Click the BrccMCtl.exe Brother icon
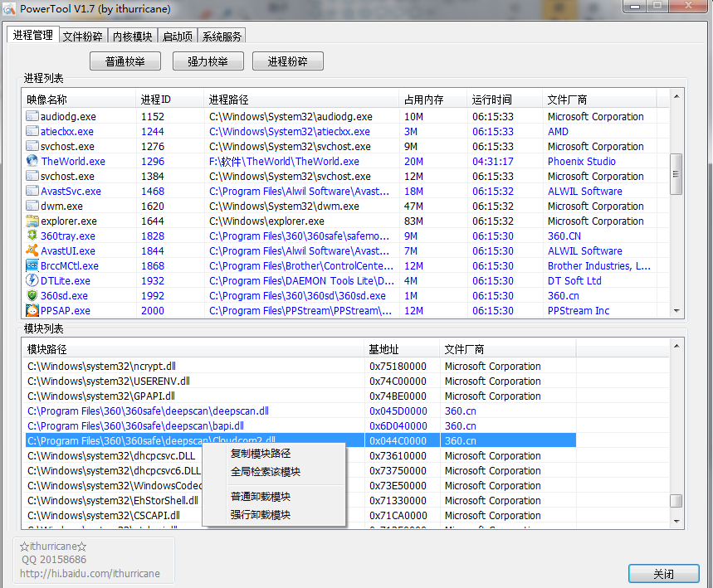Image resolution: width=713 pixels, height=588 pixels. pos(32,265)
